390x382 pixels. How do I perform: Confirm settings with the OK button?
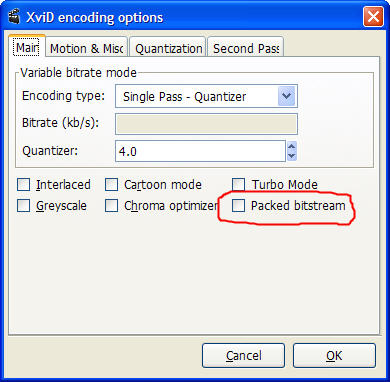334,356
